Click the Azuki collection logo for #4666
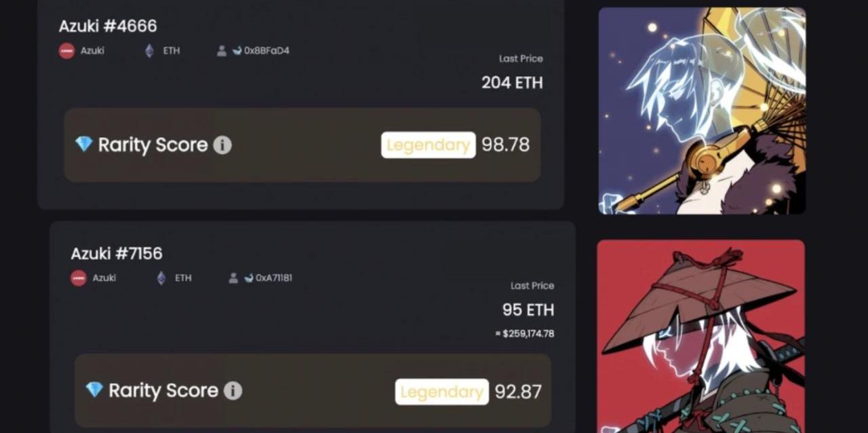The width and height of the screenshot is (868, 433). [x=66, y=51]
